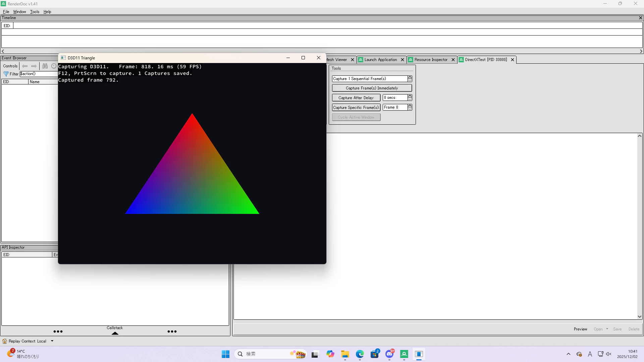Increase the sequential frames count stepper
Screen dimensions: 644x362
[x=410, y=77]
